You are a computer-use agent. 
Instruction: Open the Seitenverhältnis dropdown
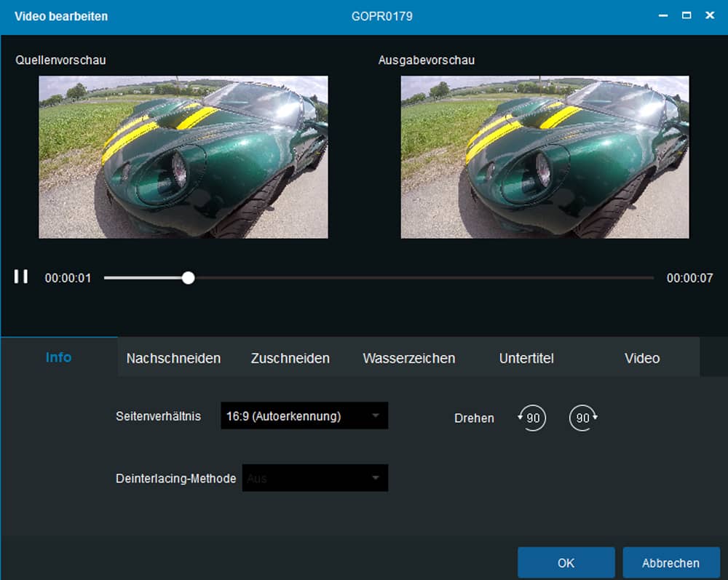click(x=304, y=416)
